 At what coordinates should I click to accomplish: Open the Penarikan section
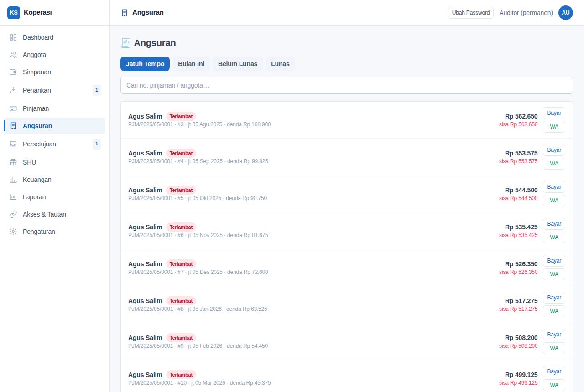(x=54, y=90)
